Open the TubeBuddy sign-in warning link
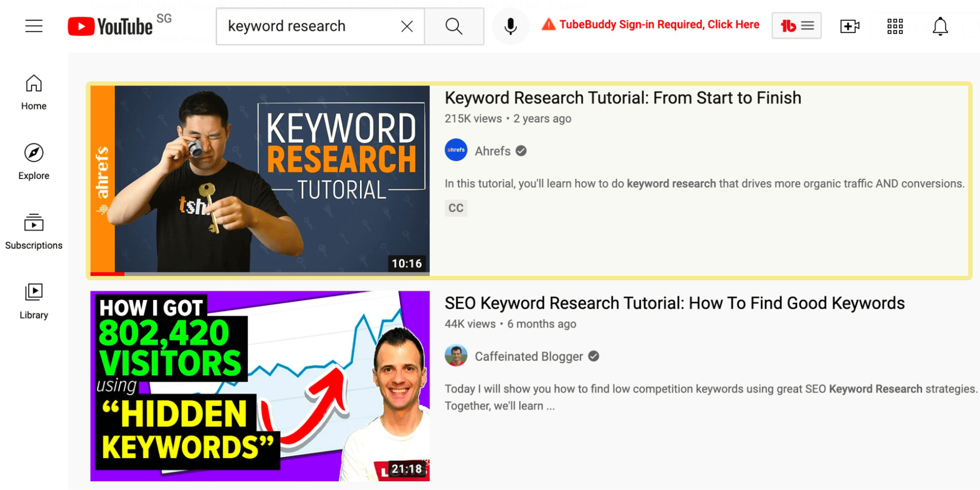The width and height of the screenshot is (980, 490). pos(651,25)
